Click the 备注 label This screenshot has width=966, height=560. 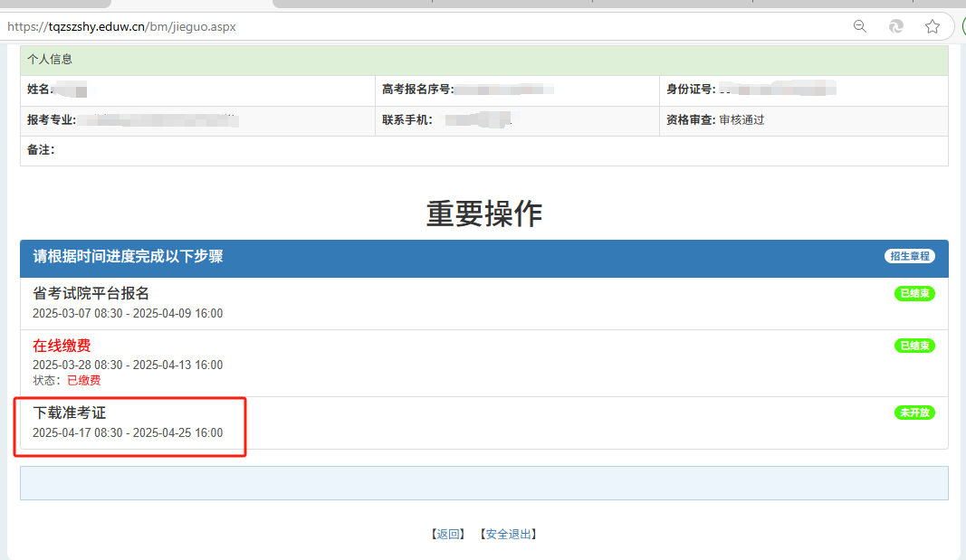pos(41,149)
